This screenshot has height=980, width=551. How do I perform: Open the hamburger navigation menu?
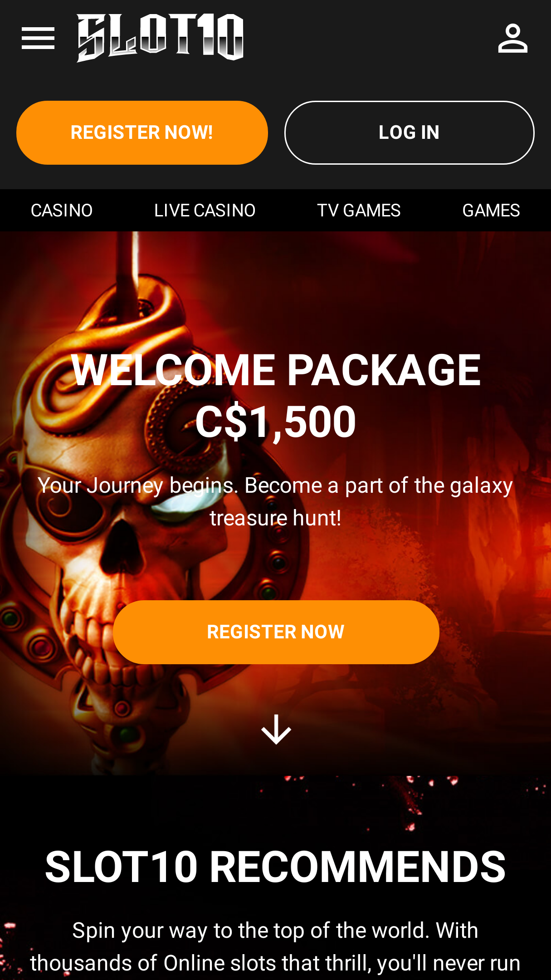pyautogui.click(x=38, y=38)
